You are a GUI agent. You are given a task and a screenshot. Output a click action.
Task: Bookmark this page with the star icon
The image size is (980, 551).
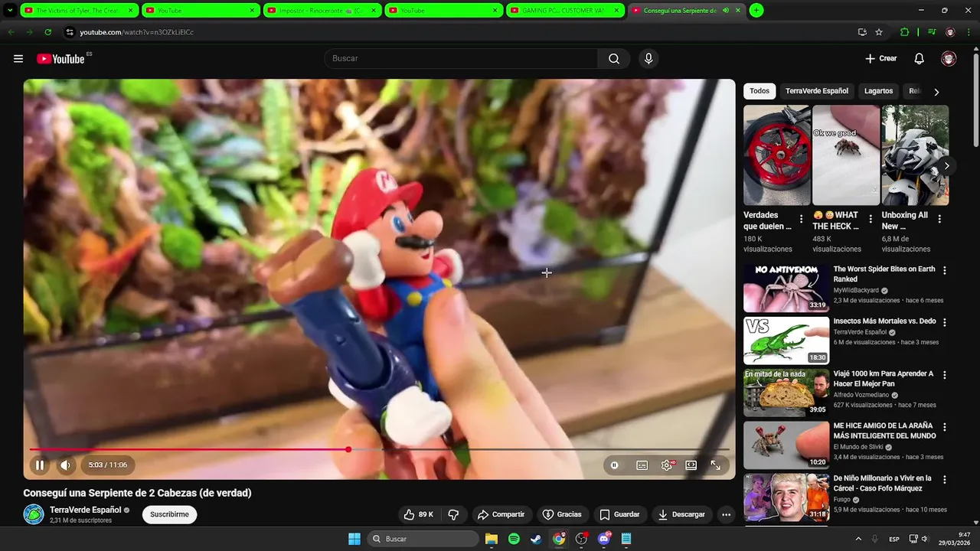[879, 32]
